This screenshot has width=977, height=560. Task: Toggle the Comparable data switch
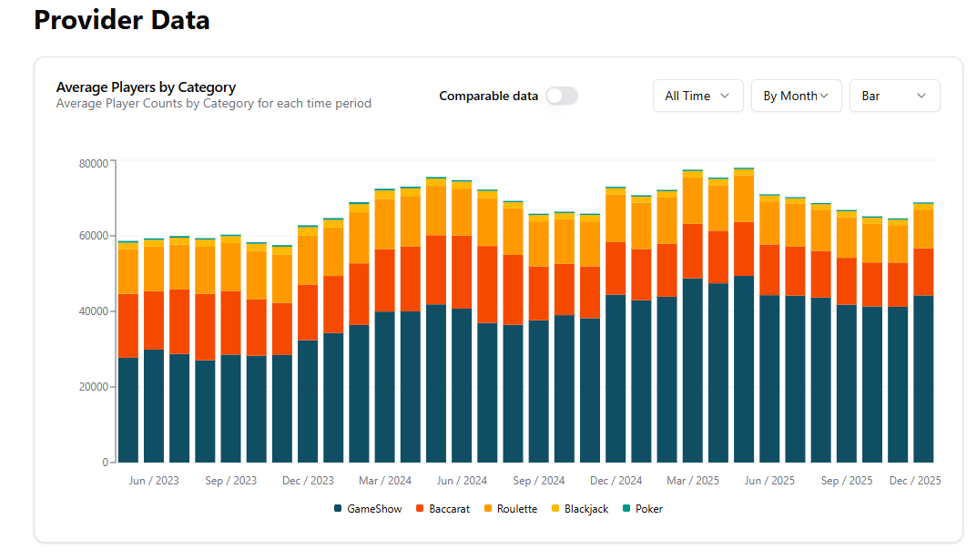pyautogui.click(x=562, y=96)
